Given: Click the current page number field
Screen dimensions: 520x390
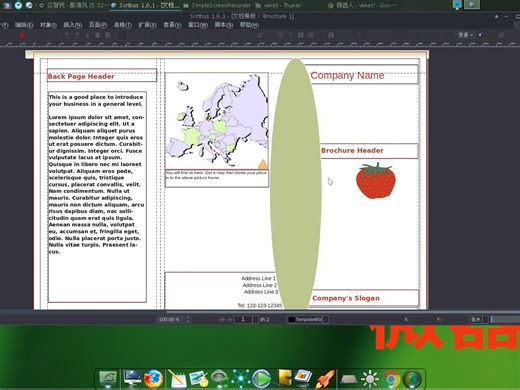Looking at the screenshot, I should pos(243,319).
